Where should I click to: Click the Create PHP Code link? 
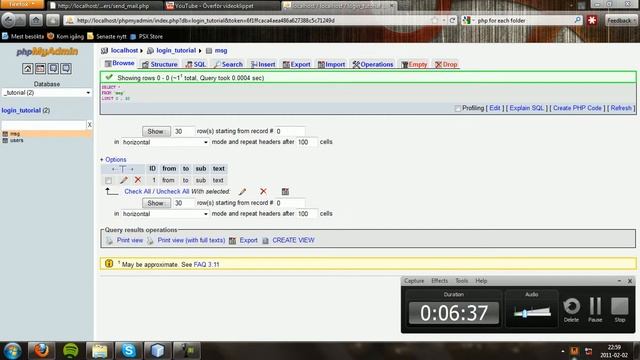[577, 108]
